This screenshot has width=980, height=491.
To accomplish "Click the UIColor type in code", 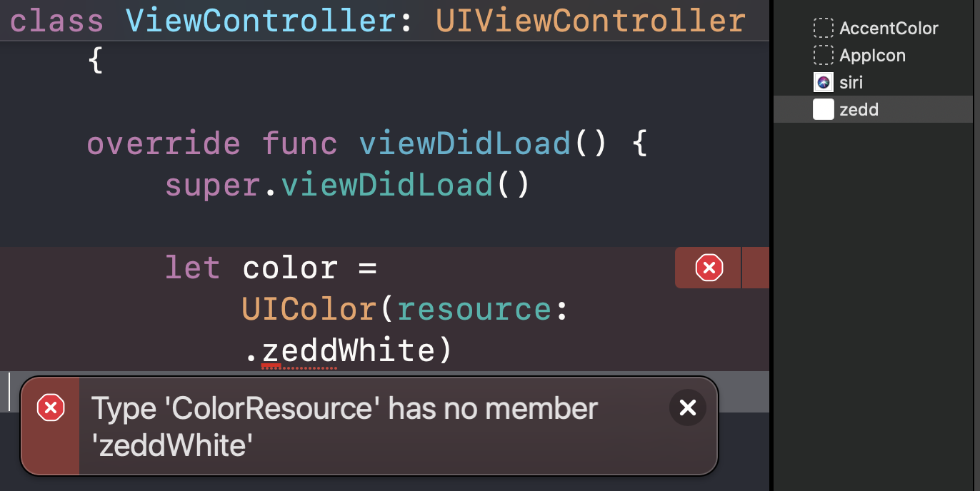I will pos(309,310).
